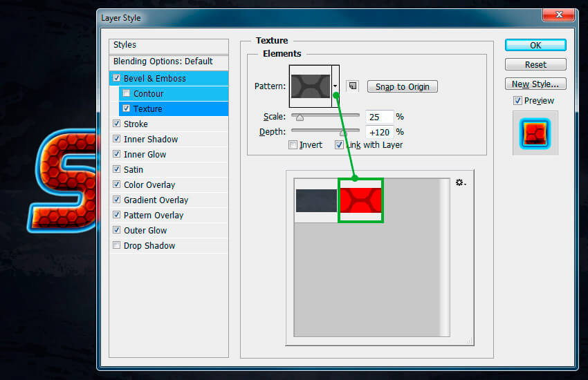Expand the Pattern dropdown arrow
Image resolution: width=588 pixels, height=380 pixels.
[336, 86]
